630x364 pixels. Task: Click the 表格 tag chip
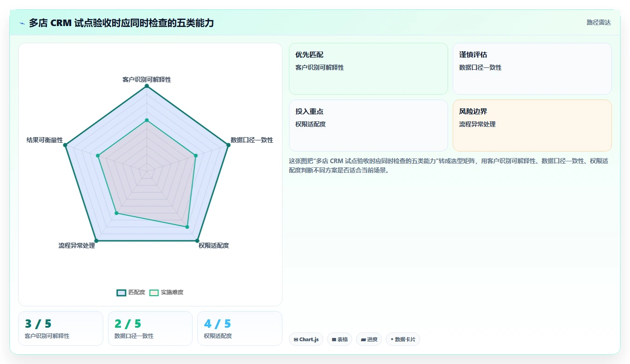[340, 339]
